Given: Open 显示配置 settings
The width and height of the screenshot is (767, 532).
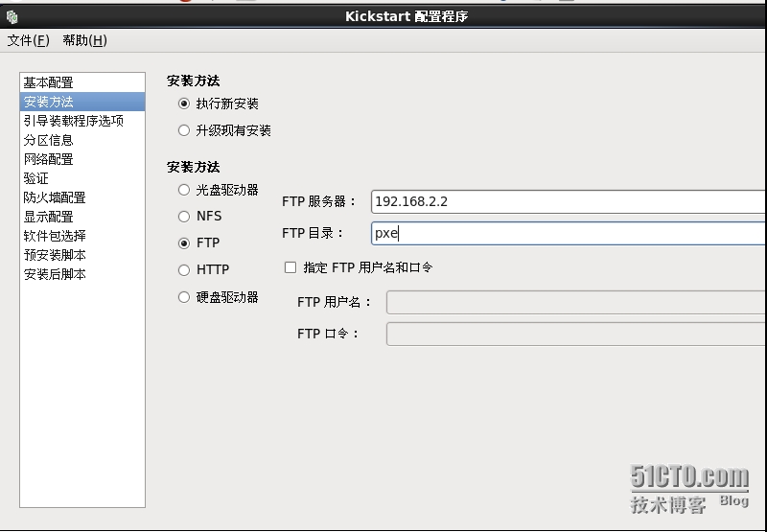Looking at the screenshot, I should (x=82, y=217).
